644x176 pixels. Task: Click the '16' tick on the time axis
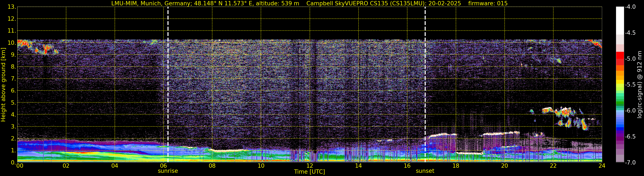pyautogui.click(x=407, y=166)
